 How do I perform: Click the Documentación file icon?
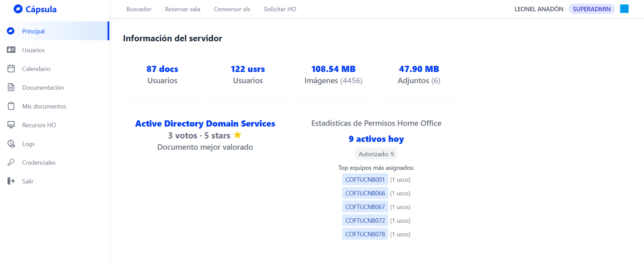(11, 87)
